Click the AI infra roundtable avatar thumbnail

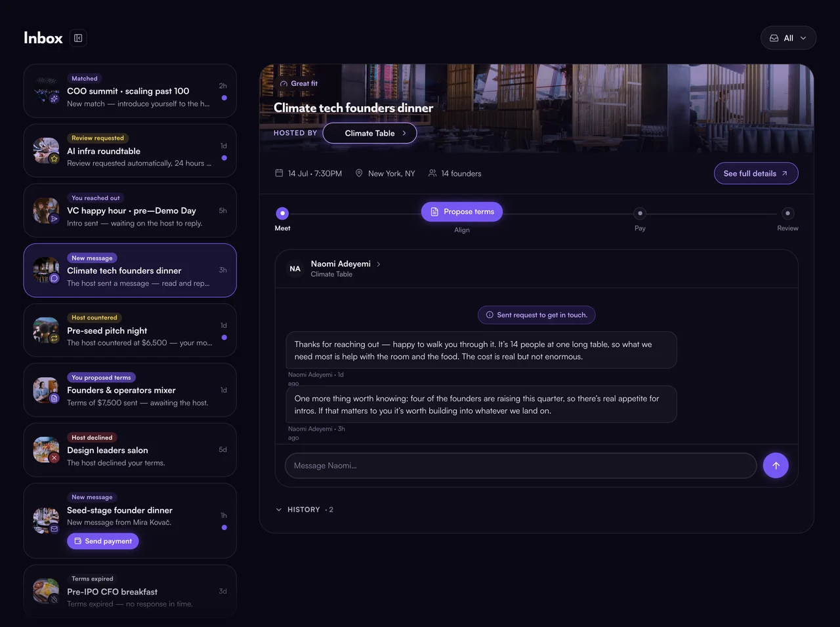tap(46, 151)
